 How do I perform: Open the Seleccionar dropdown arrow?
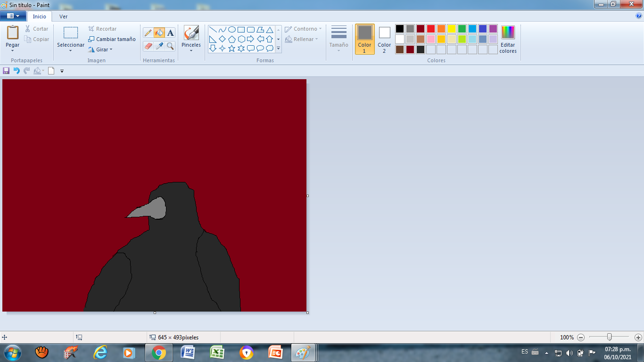tap(71, 50)
